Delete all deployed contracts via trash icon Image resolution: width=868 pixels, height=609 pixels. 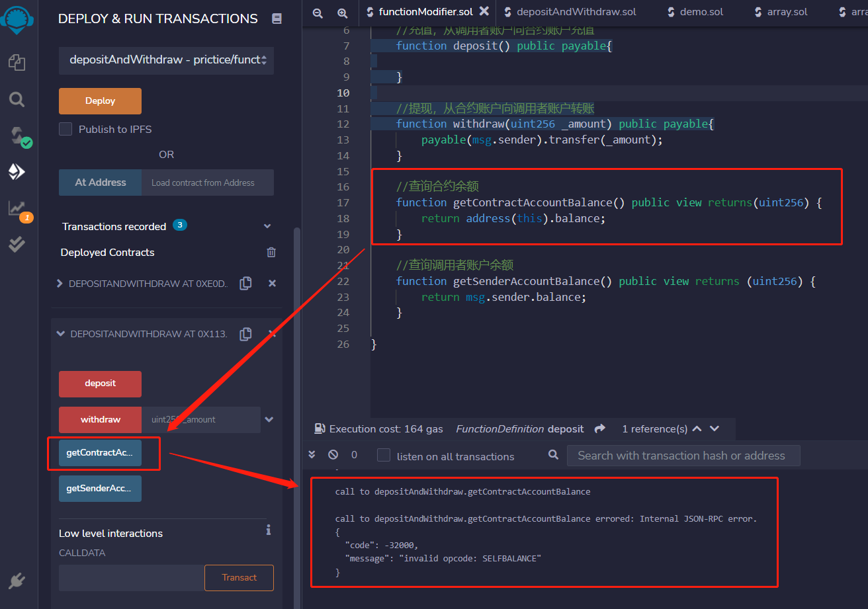[271, 252]
